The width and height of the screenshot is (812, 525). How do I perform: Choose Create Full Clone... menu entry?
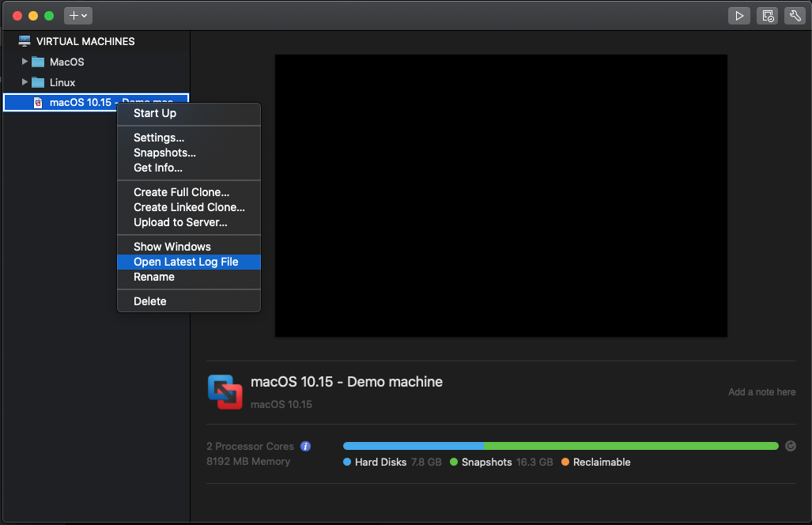click(x=189, y=192)
